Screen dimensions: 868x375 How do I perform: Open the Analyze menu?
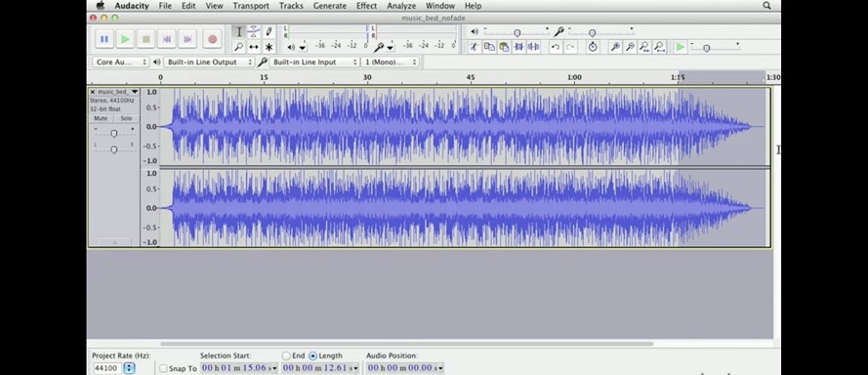(401, 6)
